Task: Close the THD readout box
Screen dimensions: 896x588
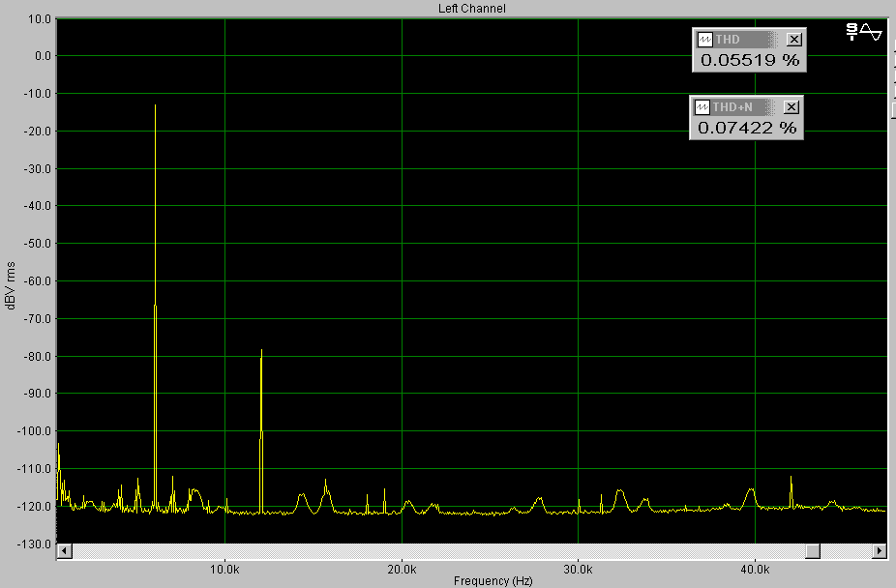Action: pos(793,40)
